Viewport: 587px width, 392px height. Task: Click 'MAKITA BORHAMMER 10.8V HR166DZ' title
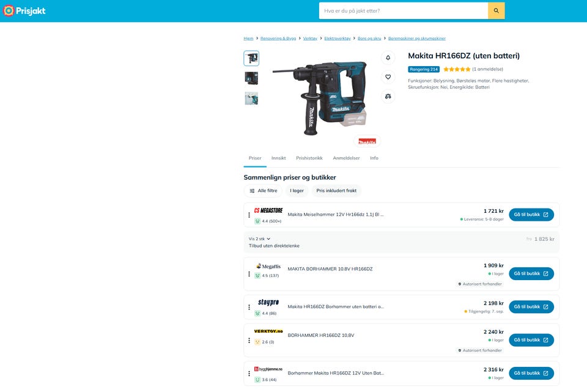(330, 269)
